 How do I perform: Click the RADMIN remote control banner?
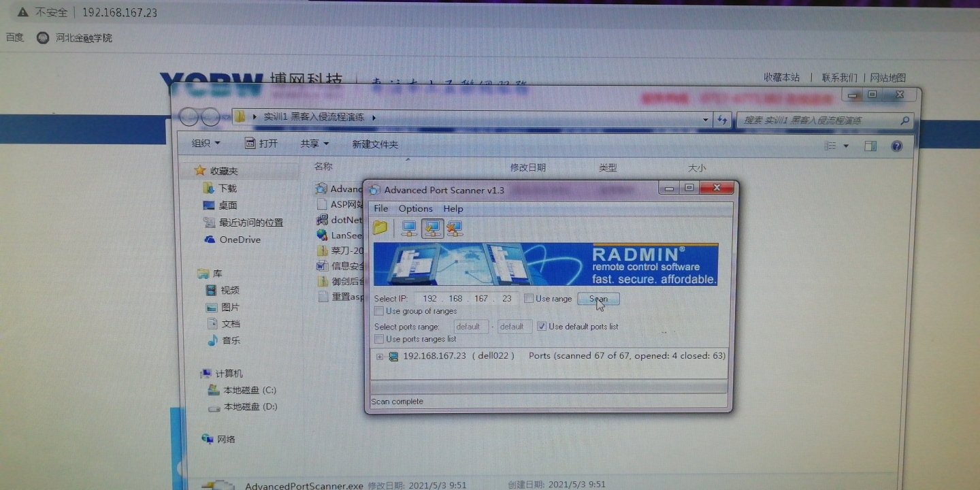tap(546, 264)
